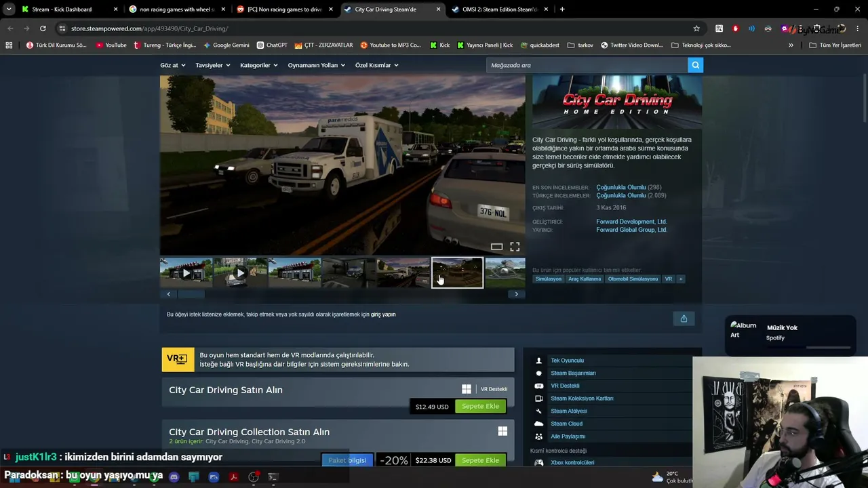The height and width of the screenshot is (488, 868).
Task: Bookmark this page with the star icon
Action: click(x=696, y=28)
